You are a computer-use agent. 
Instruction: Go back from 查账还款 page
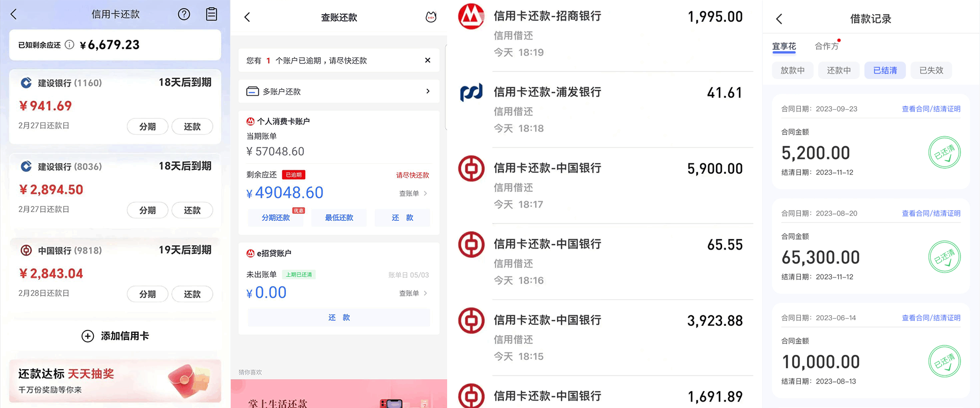(248, 17)
